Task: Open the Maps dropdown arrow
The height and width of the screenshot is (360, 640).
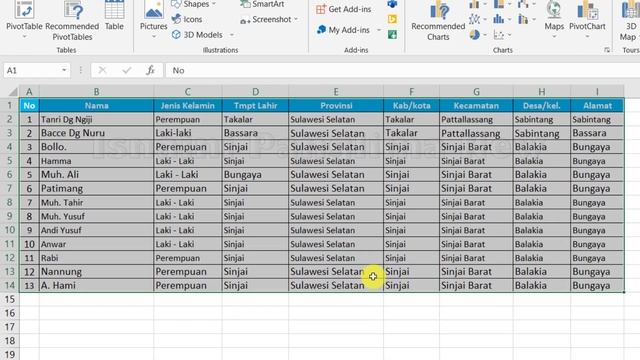Action: (554, 37)
